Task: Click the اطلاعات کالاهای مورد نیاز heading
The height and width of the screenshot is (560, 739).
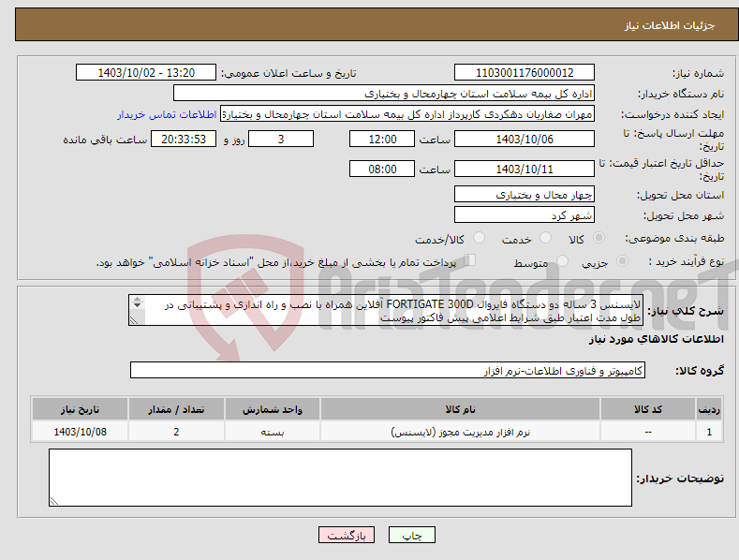Action: pos(657,339)
